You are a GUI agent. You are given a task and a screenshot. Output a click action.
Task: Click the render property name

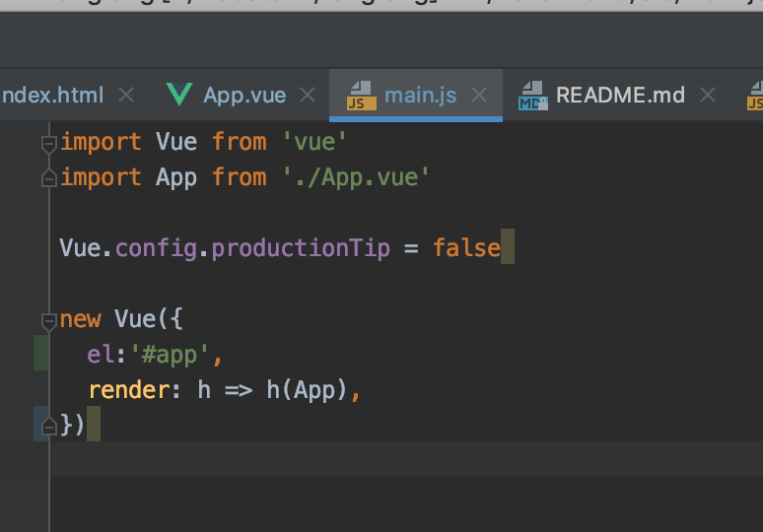point(128,390)
